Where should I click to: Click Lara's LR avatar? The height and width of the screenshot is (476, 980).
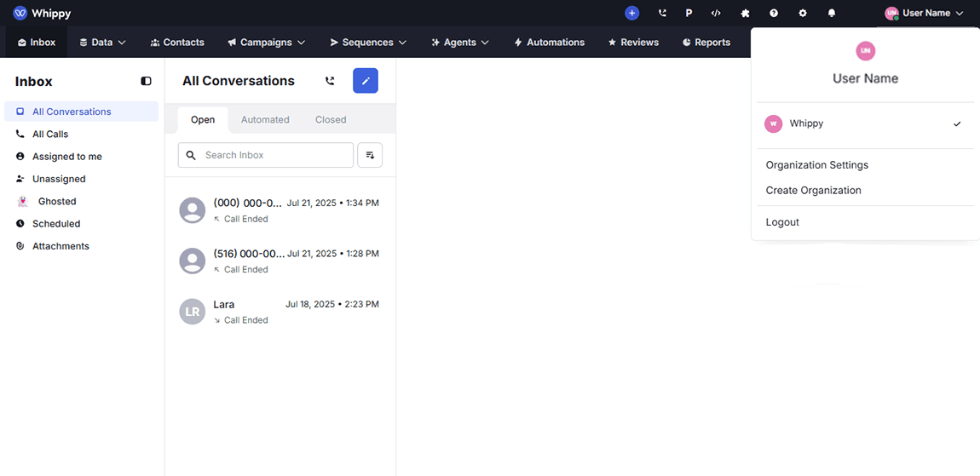[x=193, y=312]
